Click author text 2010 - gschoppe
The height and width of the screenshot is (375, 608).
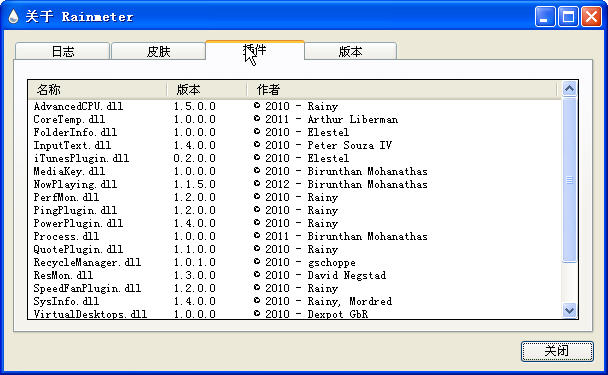coord(310,263)
